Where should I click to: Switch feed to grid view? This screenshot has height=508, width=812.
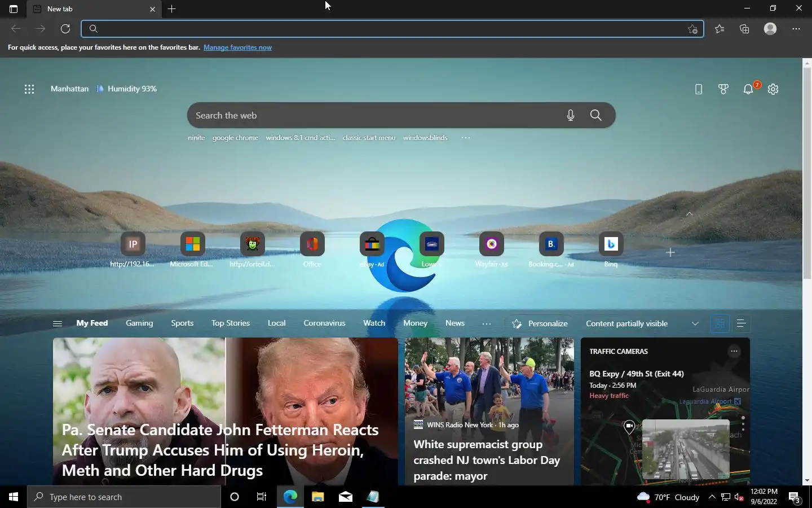(720, 323)
